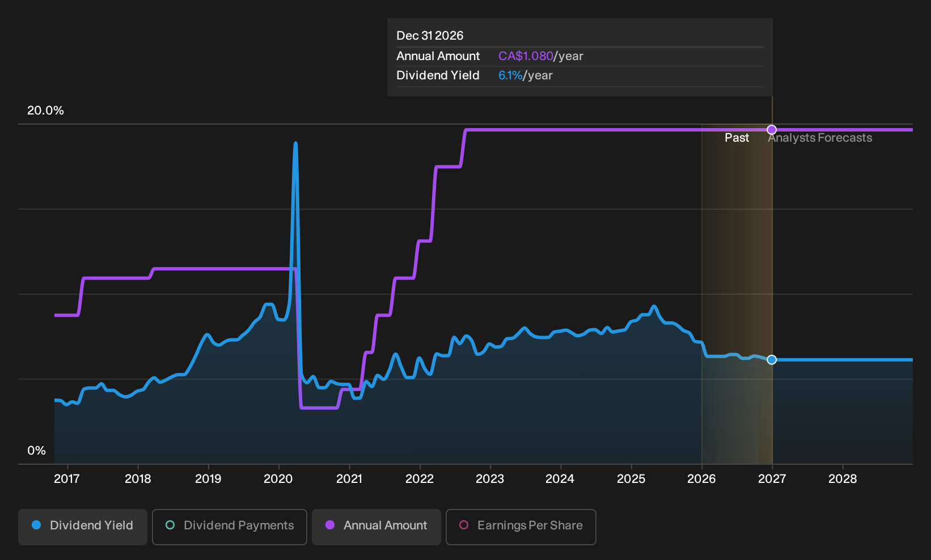This screenshot has width=931, height=560.
Task: Click the 2027 x-axis year label
Action: click(772, 479)
